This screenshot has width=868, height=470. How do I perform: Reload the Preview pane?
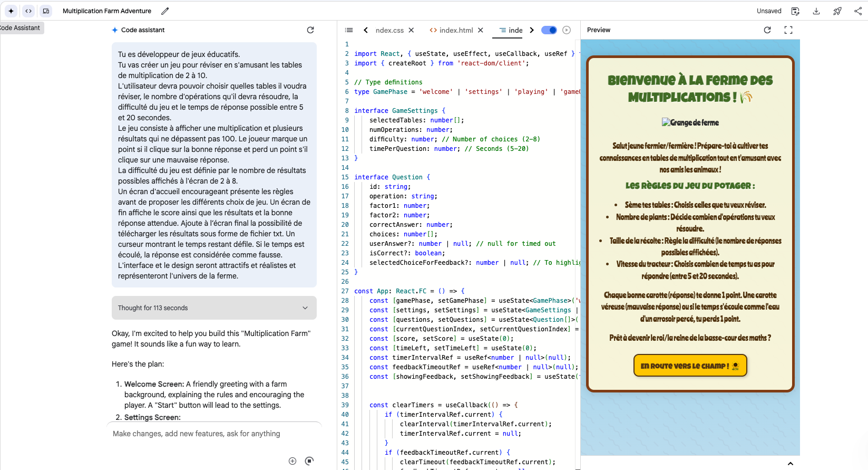[767, 30]
